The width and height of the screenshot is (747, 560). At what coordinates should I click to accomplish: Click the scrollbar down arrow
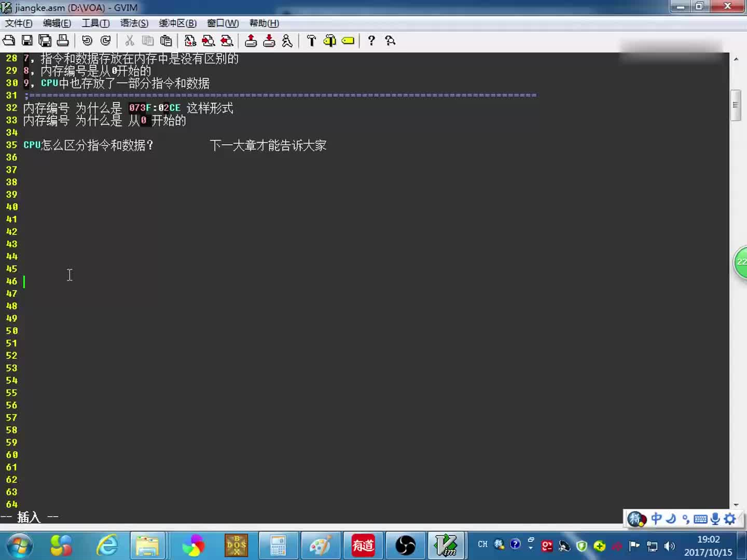click(736, 505)
